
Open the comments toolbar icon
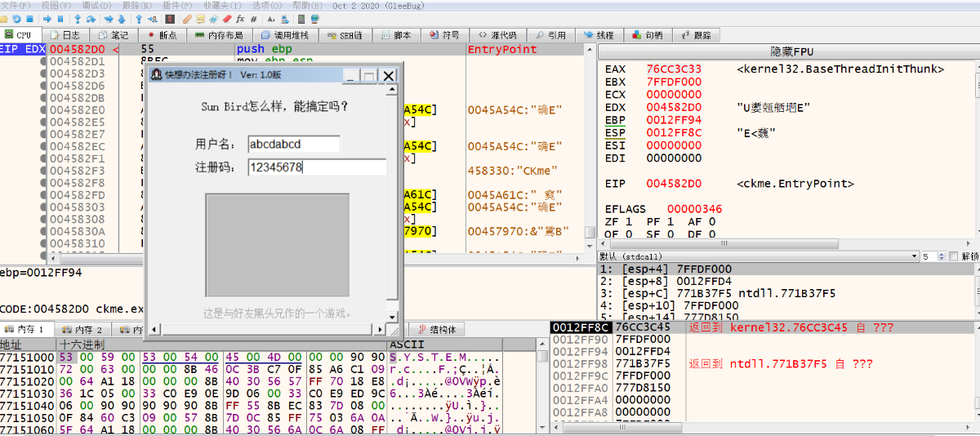[200, 18]
